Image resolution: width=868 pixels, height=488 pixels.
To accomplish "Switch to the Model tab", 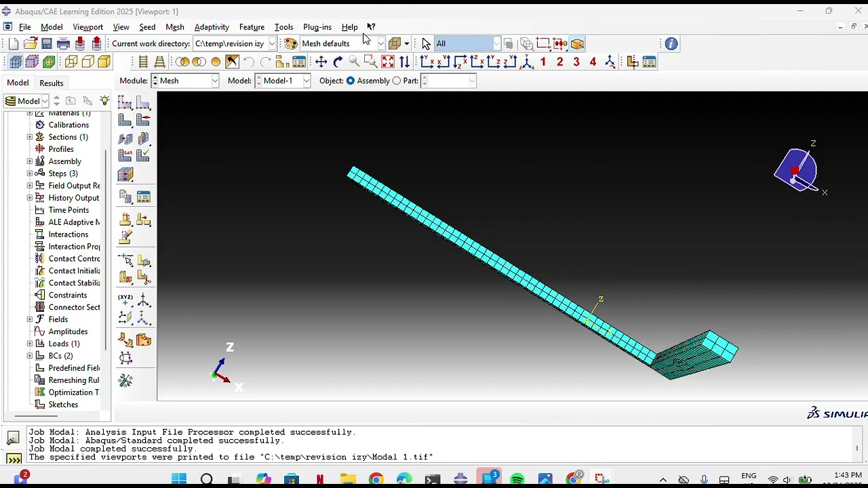I will click(x=18, y=83).
